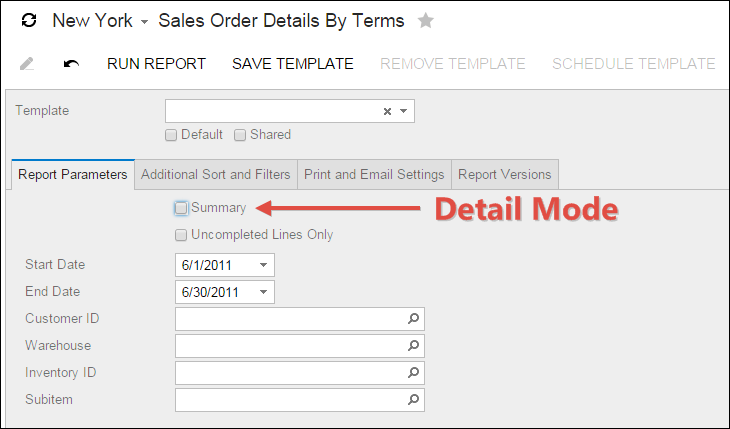Open Customer ID lookup magnifier
Viewport: 730px width, 429px height.
(413, 319)
